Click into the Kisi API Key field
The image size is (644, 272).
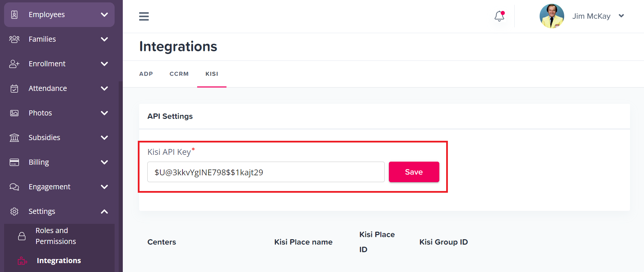[266, 172]
